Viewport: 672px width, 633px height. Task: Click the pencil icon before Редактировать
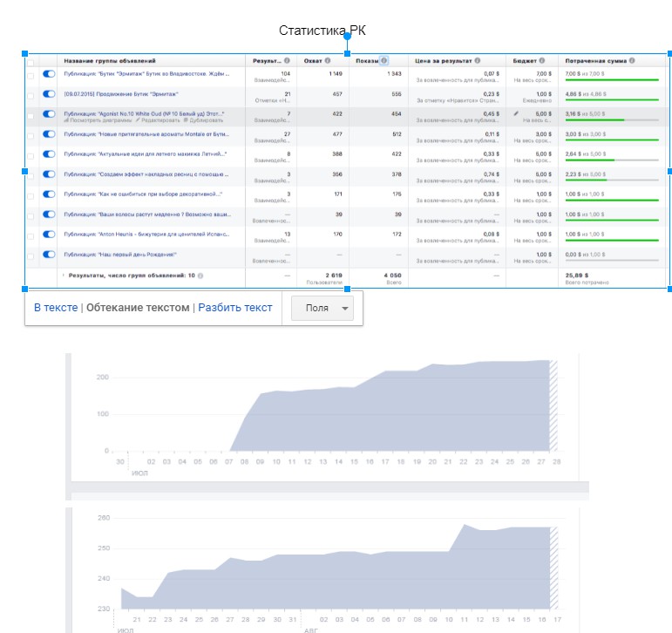pyautogui.click(x=138, y=120)
